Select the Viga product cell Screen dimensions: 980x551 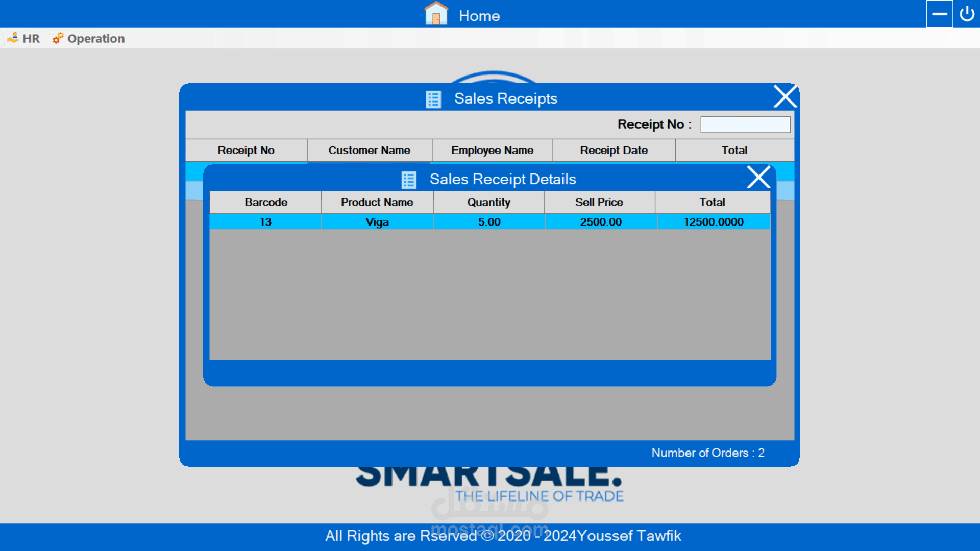377,222
